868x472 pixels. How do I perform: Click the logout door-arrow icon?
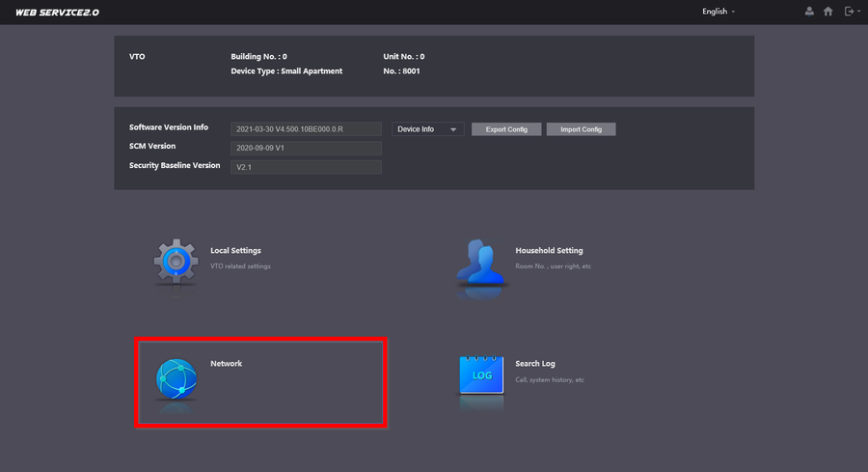click(849, 12)
